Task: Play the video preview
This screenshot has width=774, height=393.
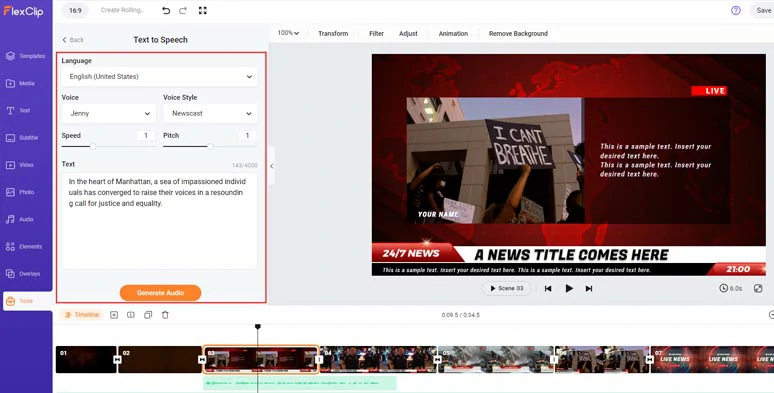Action: pos(569,288)
